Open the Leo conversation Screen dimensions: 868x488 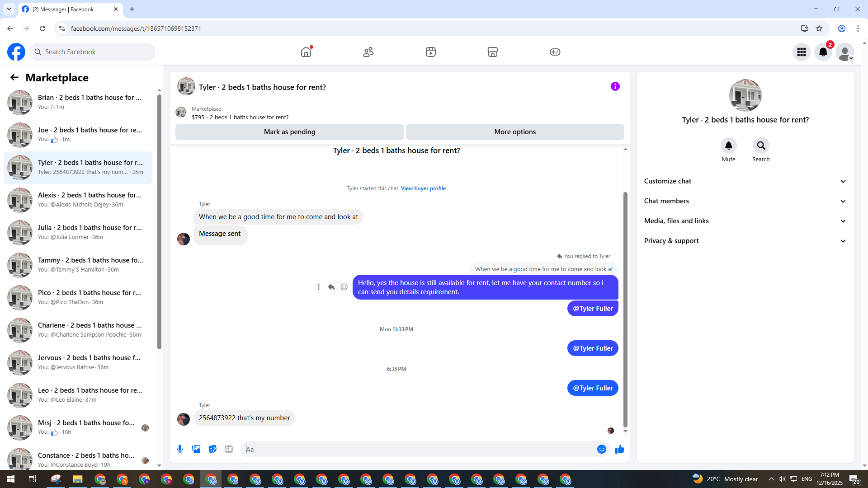coord(78,395)
